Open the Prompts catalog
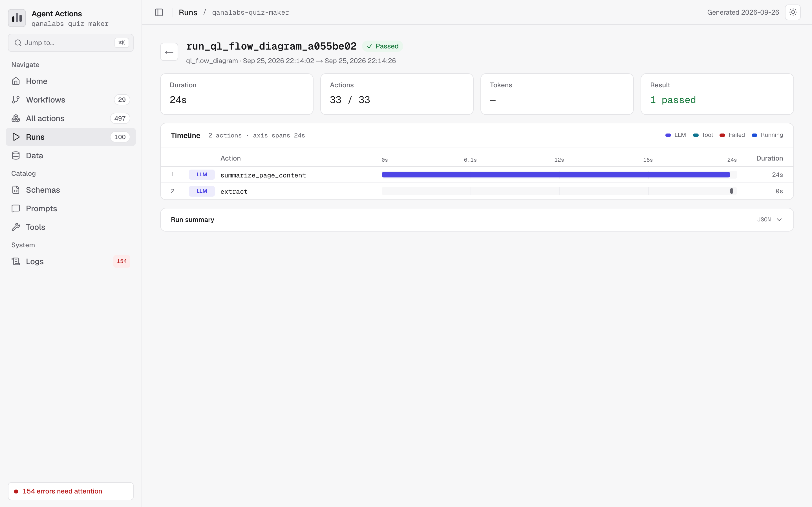812x507 pixels. click(x=71, y=208)
